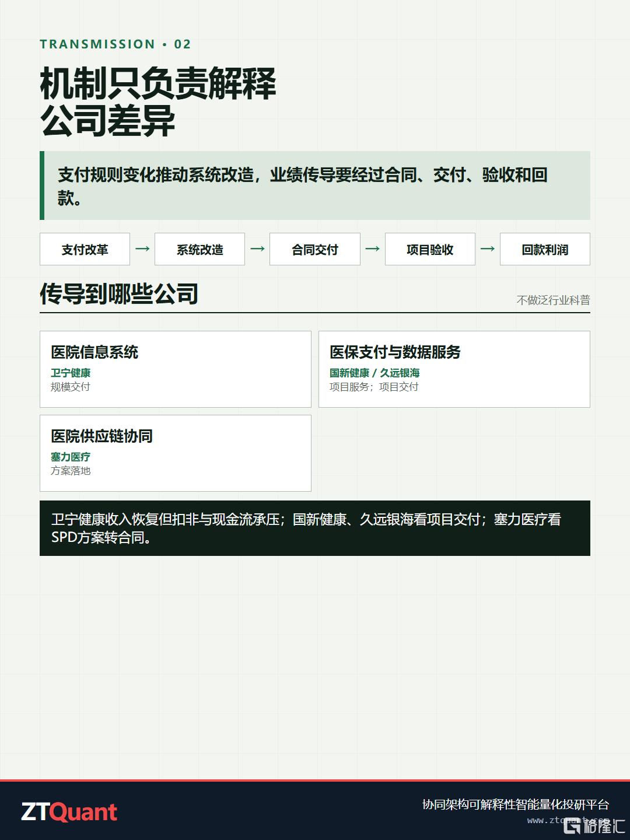Click the 塞力医疗 company name
630x840 pixels.
(71, 457)
